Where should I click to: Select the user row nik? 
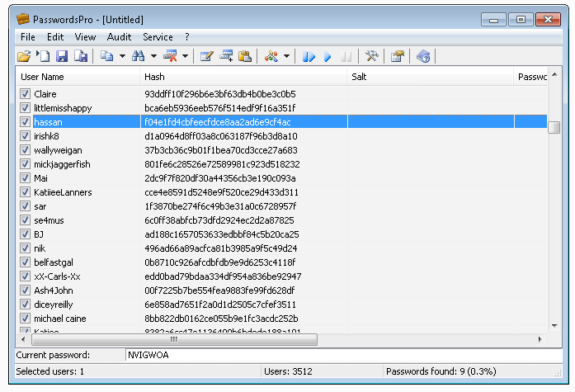pyautogui.click(x=281, y=248)
